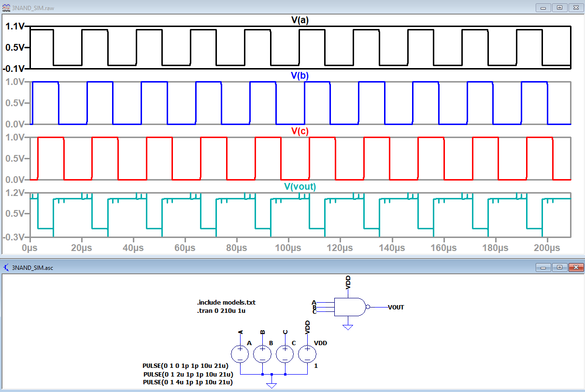Image resolution: width=585 pixels, height=392 pixels.
Task: Select the V(vout) trace label
Action: (x=300, y=187)
